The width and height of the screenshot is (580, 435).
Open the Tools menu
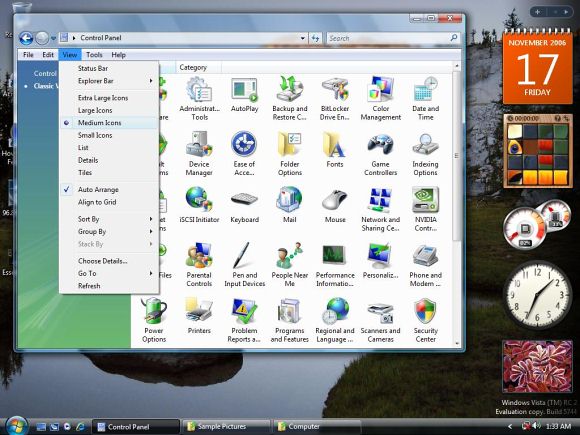pos(94,55)
